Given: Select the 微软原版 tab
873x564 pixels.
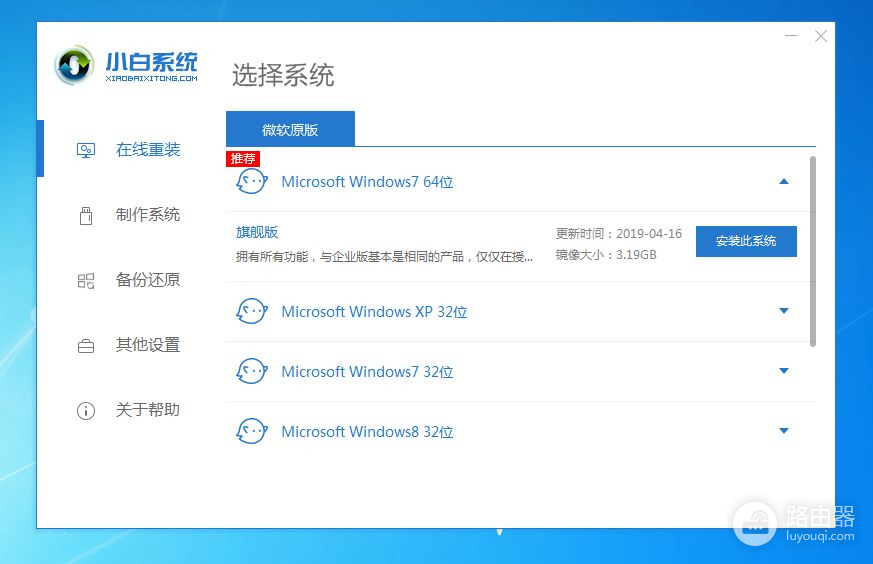Looking at the screenshot, I should coord(290,130).
